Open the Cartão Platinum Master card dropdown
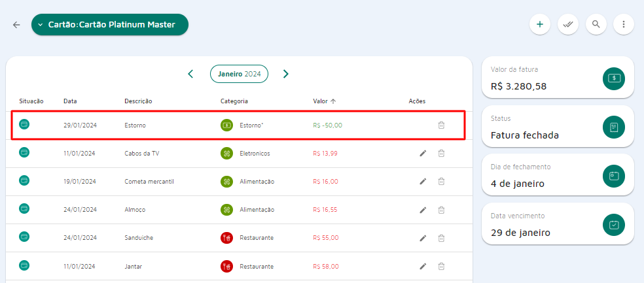Screen dimensions: 644x283 pos(110,25)
